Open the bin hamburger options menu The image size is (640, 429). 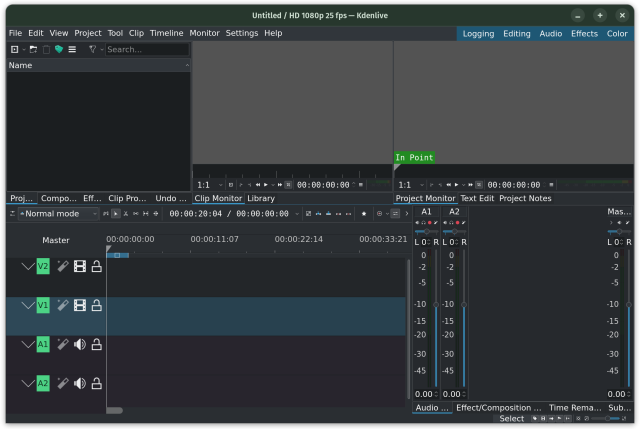tap(72, 49)
